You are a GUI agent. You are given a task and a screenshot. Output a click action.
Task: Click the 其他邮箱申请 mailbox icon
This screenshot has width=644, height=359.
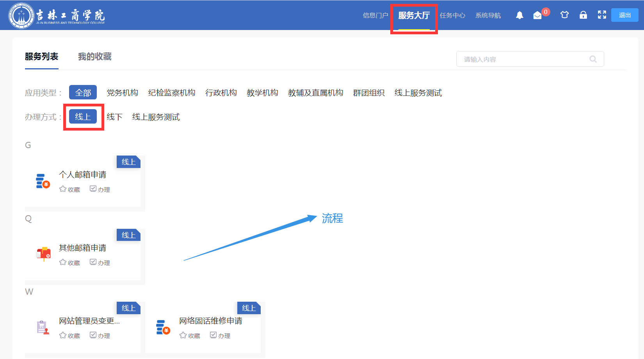43,254
